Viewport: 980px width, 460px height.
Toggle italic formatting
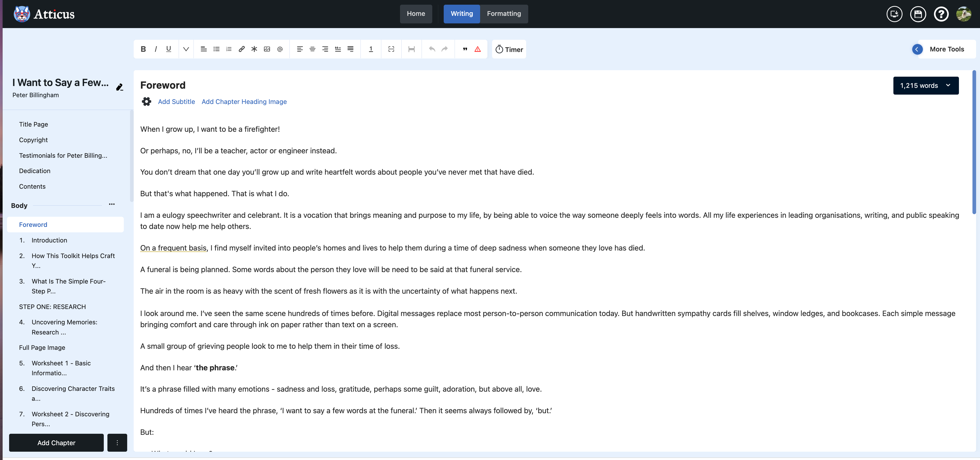(156, 49)
